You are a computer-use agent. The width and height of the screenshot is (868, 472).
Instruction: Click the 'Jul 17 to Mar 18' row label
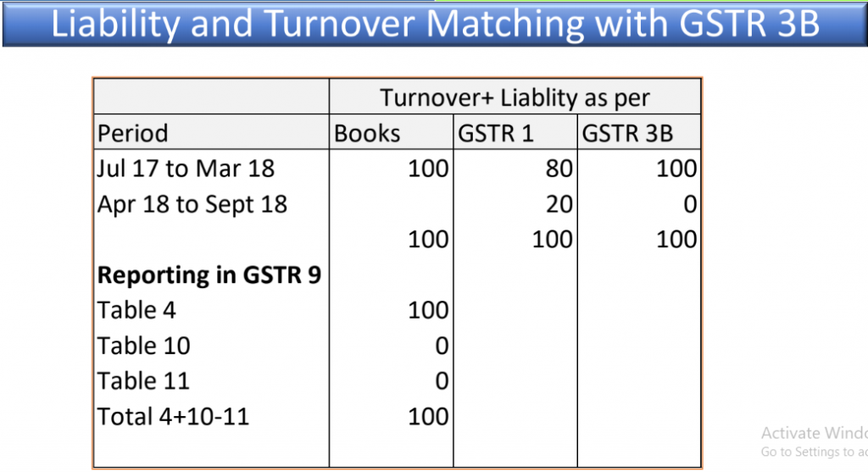click(186, 169)
